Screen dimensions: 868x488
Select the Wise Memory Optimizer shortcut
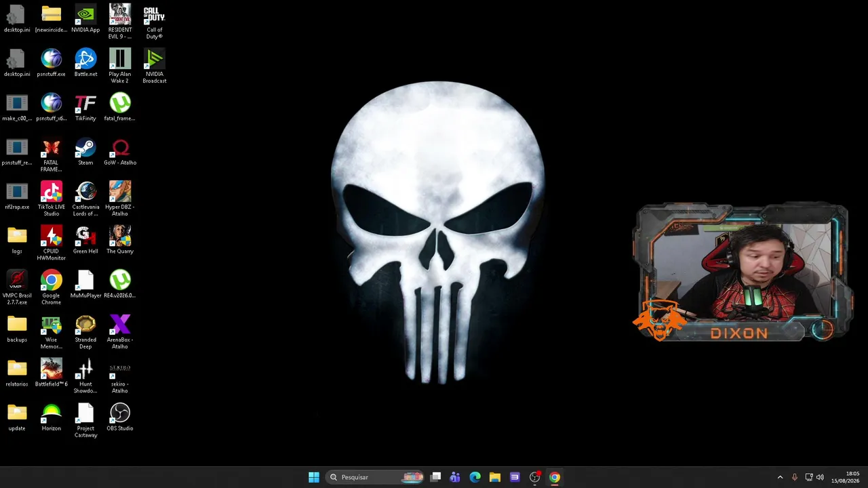51,331
